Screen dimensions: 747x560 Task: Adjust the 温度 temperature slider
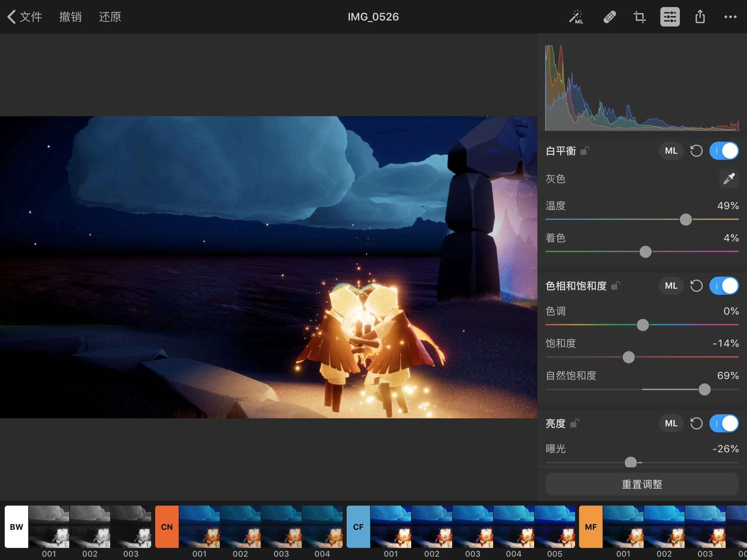(x=686, y=220)
